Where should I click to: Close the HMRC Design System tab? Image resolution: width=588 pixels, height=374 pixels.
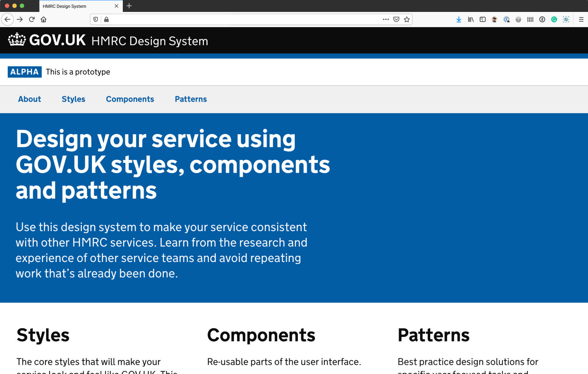tap(116, 6)
